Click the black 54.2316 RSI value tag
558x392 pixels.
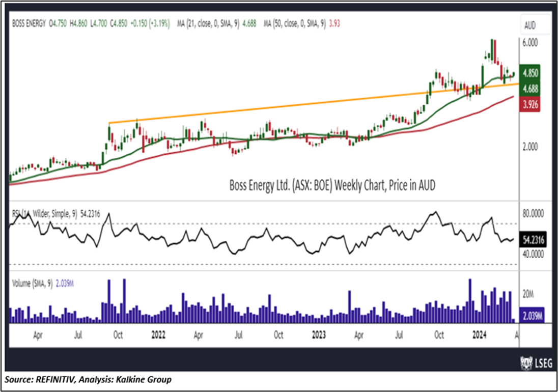pos(533,240)
